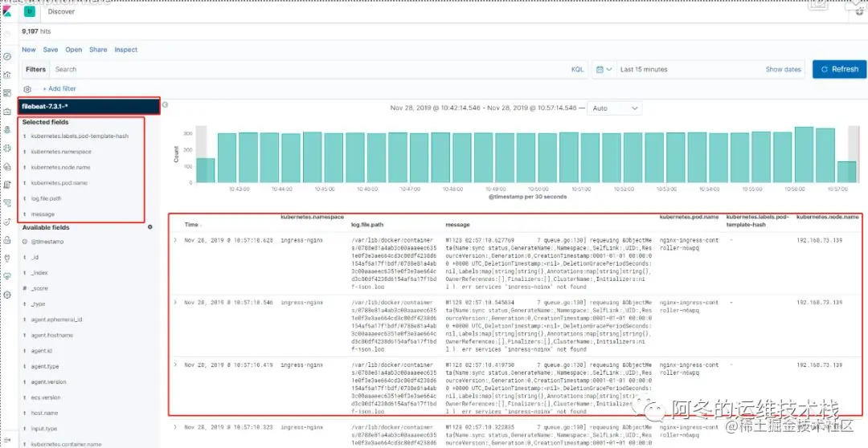The height and width of the screenshot is (448, 868).
Task: Open the filebeat-7.3.1-* index pattern selector
Action: point(90,106)
